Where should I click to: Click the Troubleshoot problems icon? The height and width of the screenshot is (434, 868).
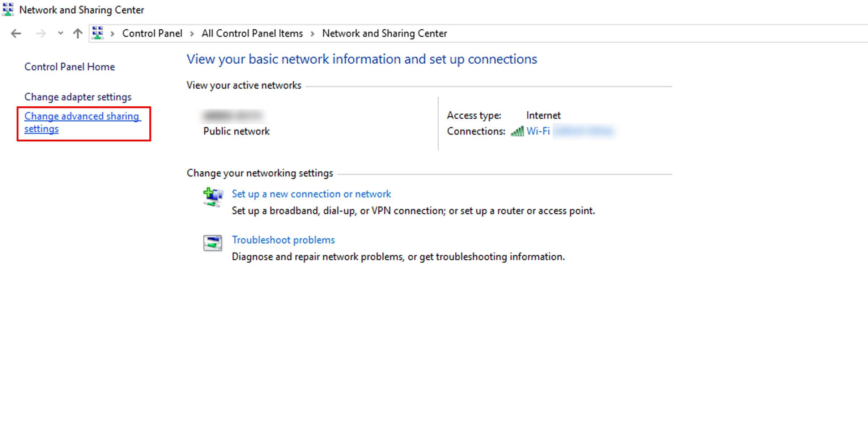pyautogui.click(x=213, y=243)
